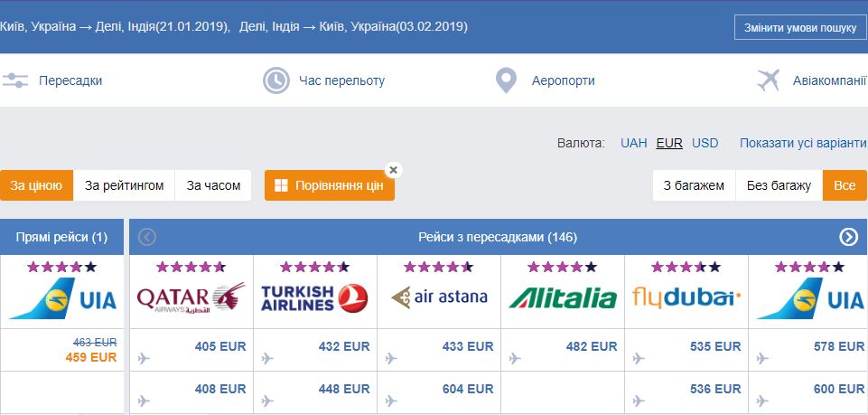
Task: Select the 405 EUR Qatar fare
Action: pyautogui.click(x=220, y=346)
